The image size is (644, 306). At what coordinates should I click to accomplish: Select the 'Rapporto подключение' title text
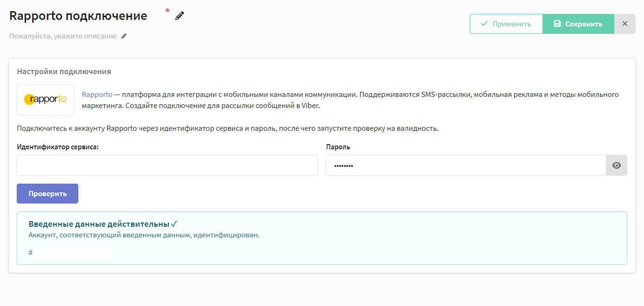pos(78,16)
